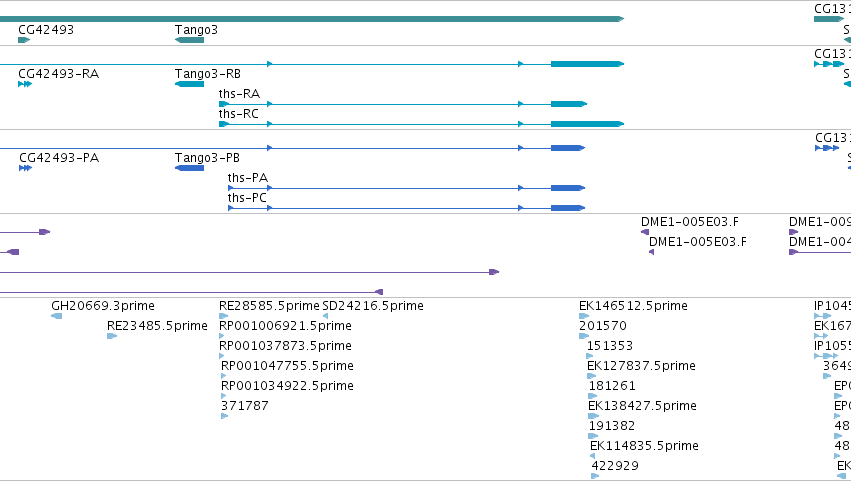
Task: Click the ths-PA protein feature
Action: coord(406,188)
